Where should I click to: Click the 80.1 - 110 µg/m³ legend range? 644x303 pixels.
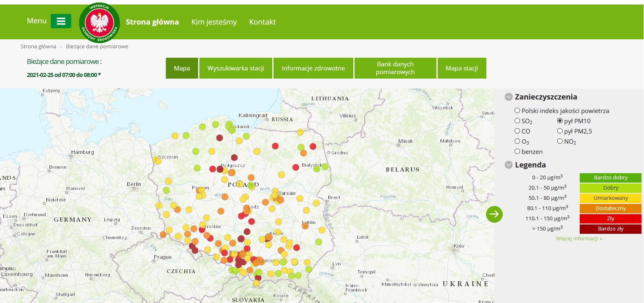[x=547, y=208]
